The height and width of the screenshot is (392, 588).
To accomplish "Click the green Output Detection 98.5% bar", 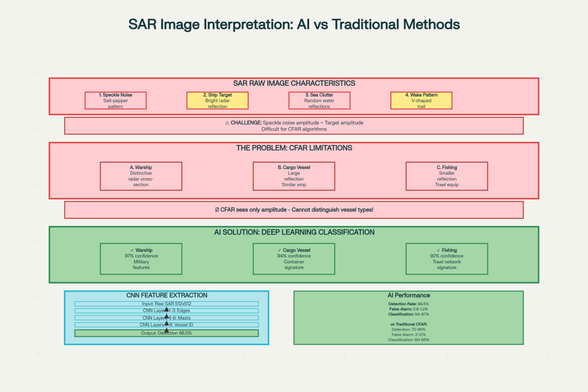I will click(x=167, y=333).
